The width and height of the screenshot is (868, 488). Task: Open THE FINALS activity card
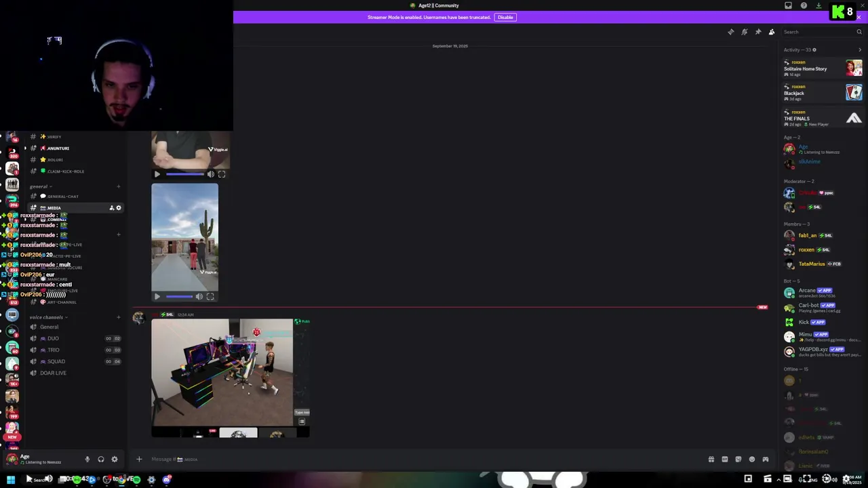click(x=823, y=118)
